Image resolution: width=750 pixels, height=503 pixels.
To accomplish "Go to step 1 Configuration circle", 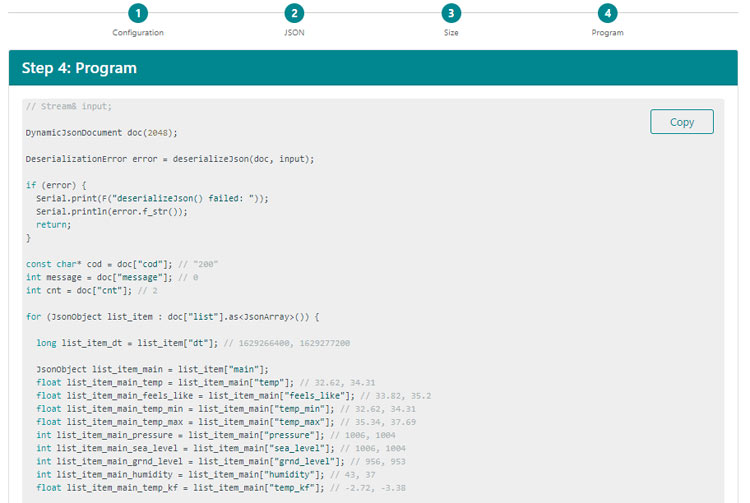I will click(x=138, y=13).
